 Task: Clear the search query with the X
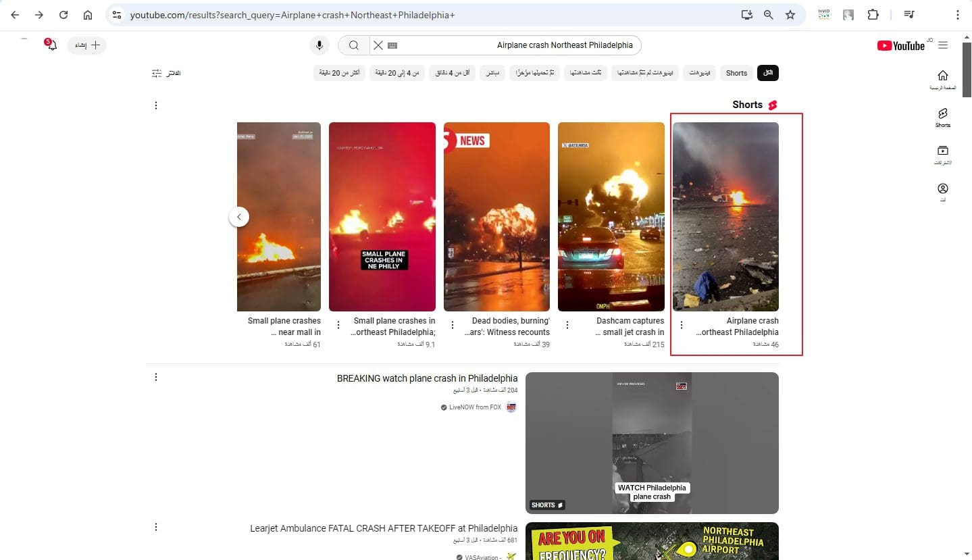[378, 45]
